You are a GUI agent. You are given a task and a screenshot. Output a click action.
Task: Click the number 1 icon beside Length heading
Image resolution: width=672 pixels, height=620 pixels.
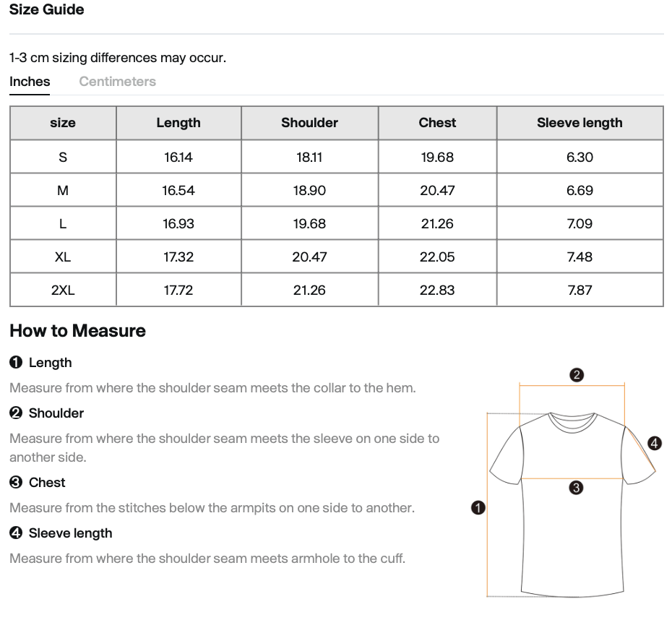[16, 363]
